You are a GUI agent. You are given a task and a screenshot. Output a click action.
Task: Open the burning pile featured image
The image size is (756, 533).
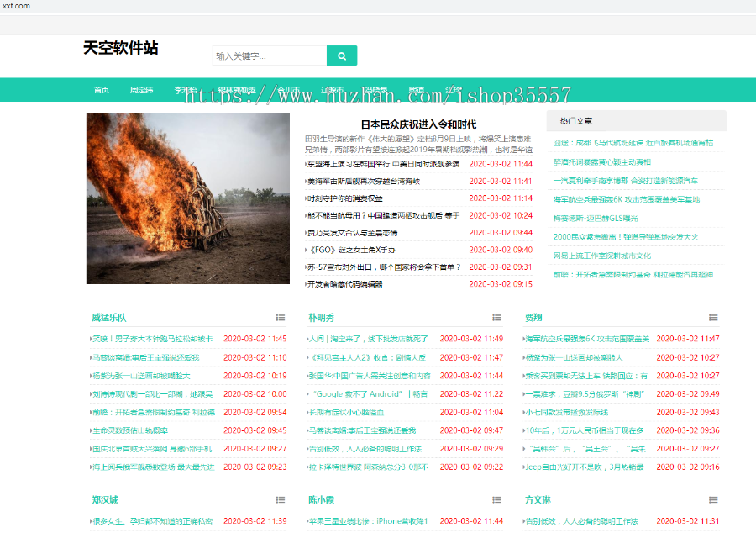[x=188, y=198]
